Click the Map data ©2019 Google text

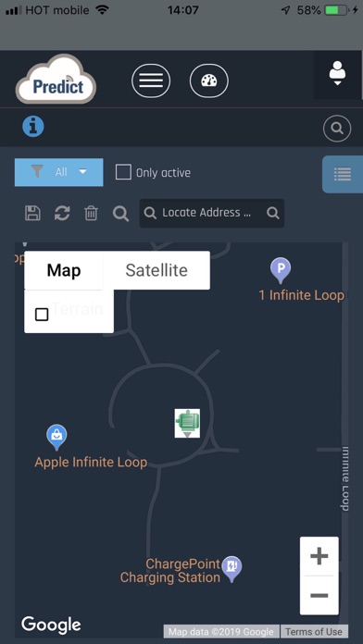pyautogui.click(x=221, y=631)
